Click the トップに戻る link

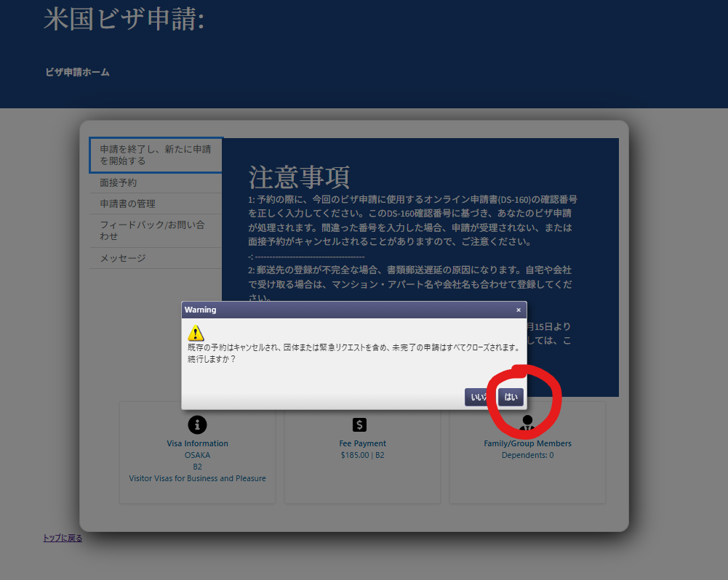[63, 538]
